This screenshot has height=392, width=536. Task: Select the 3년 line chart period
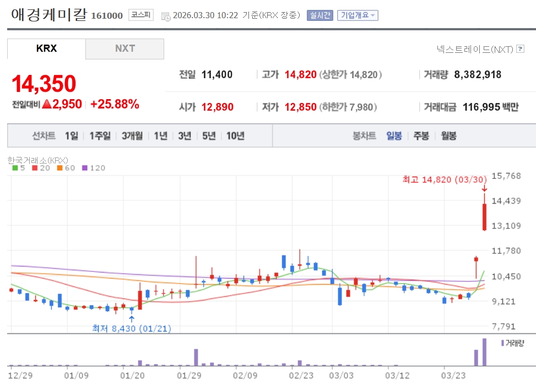pos(185,135)
